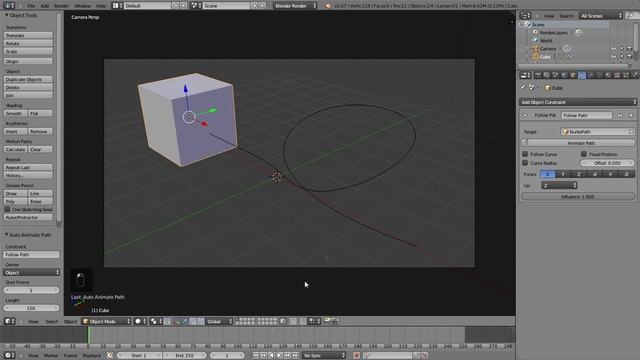This screenshot has height=360, width=640.
Task: Click the Scale button
Action: pyautogui.click(x=28, y=51)
